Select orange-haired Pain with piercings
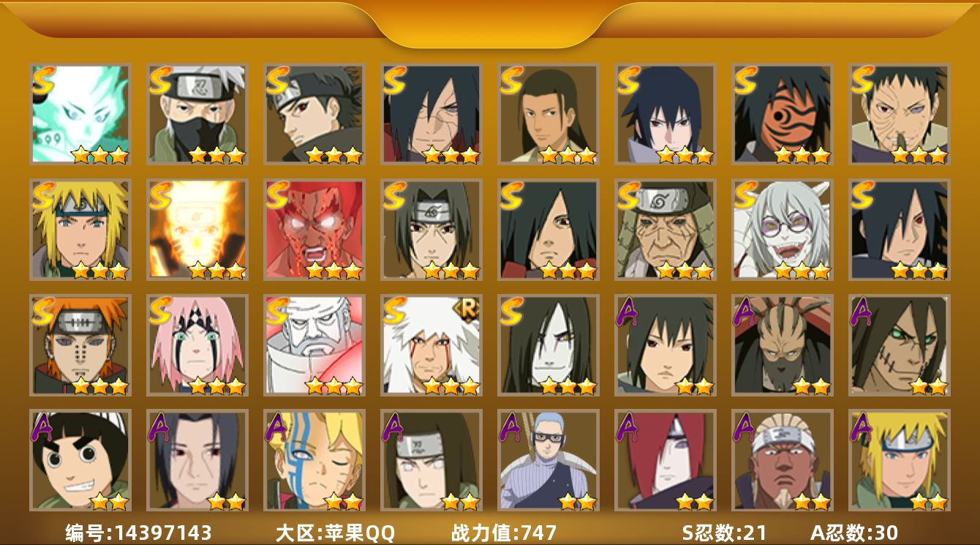The width and height of the screenshot is (980, 545). click(x=80, y=345)
